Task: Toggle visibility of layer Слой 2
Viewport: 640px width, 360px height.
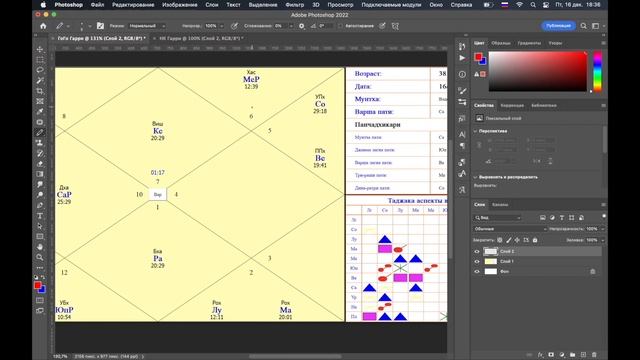Action: 477,251
